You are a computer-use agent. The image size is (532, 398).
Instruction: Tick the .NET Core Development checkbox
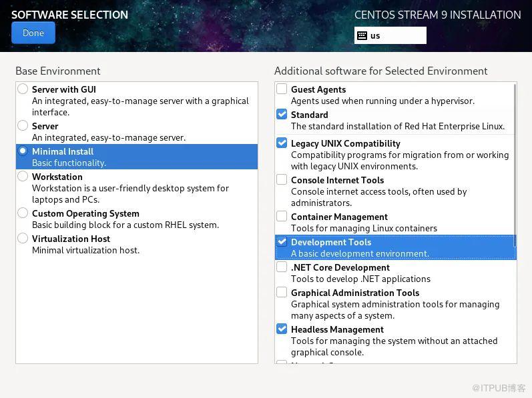(x=282, y=267)
